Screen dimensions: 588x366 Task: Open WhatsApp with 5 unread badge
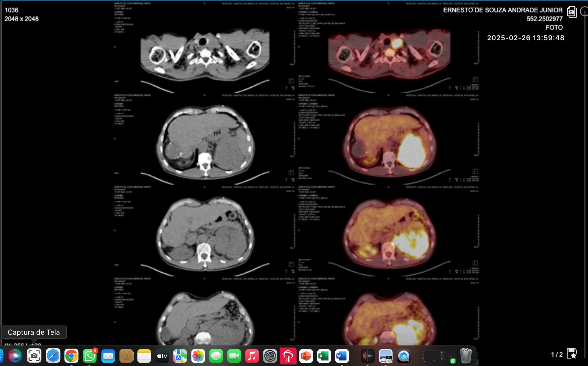pos(89,356)
